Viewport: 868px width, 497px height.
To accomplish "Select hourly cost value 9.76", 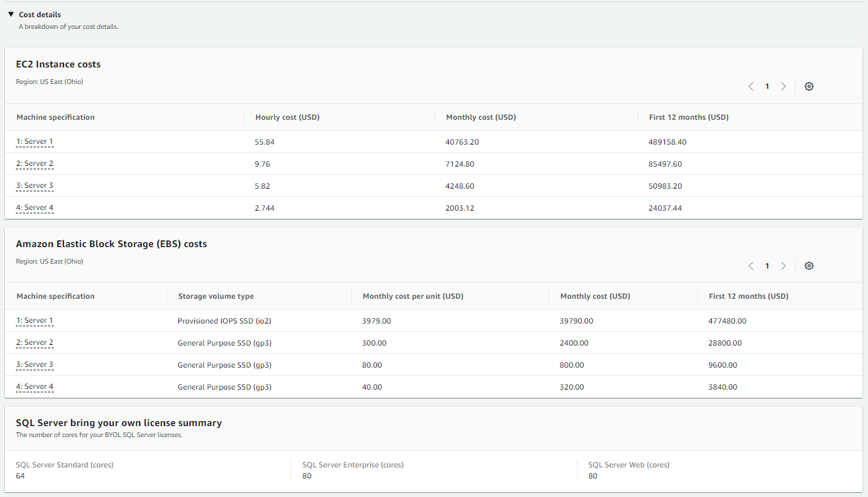I will tap(263, 164).
